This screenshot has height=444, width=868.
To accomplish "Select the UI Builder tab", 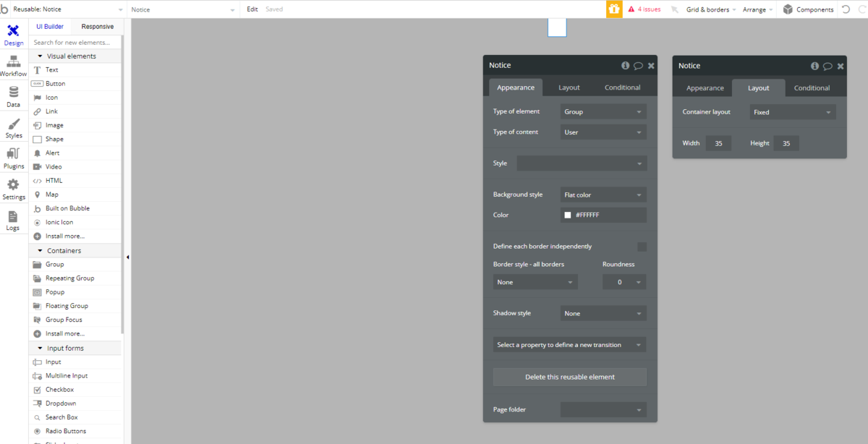I will pyautogui.click(x=50, y=27).
